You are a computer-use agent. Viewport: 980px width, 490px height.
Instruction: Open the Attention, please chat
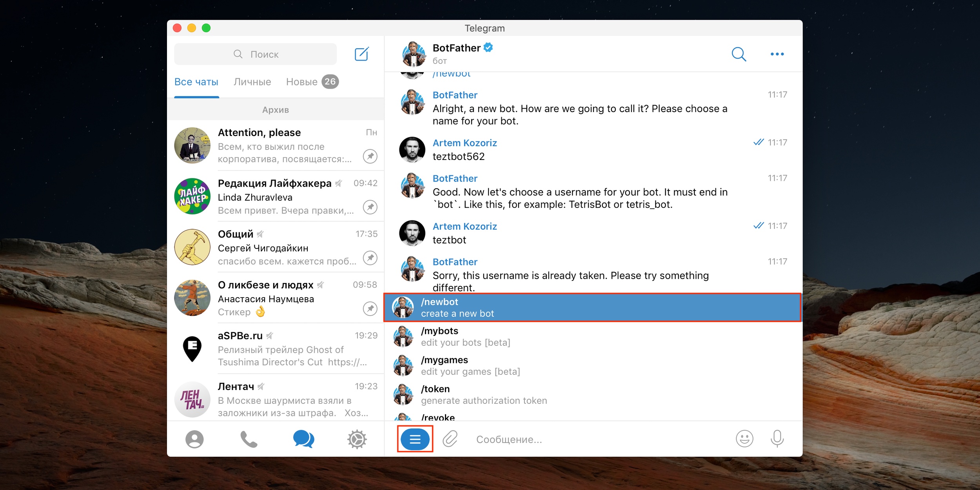[x=276, y=145]
